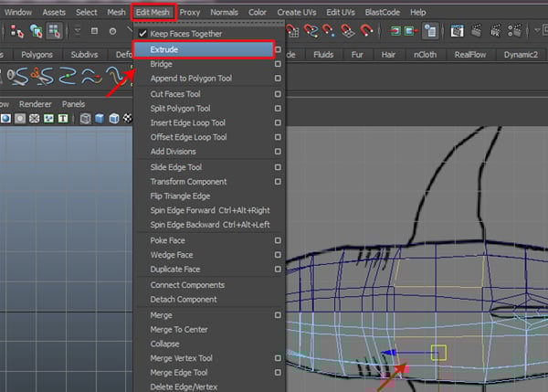
Task: Enable the textured display 'T' icon
Action: click(x=62, y=119)
